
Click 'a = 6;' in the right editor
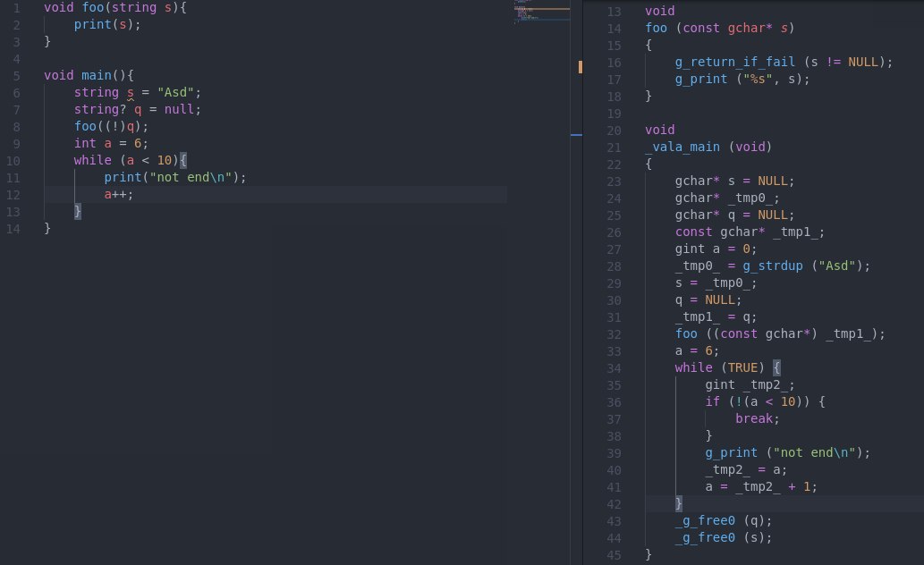point(697,351)
